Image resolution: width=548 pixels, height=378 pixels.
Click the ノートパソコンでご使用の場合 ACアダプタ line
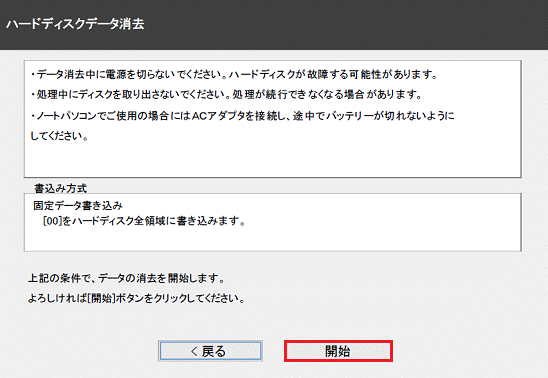pyautogui.click(x=243, y=116)
